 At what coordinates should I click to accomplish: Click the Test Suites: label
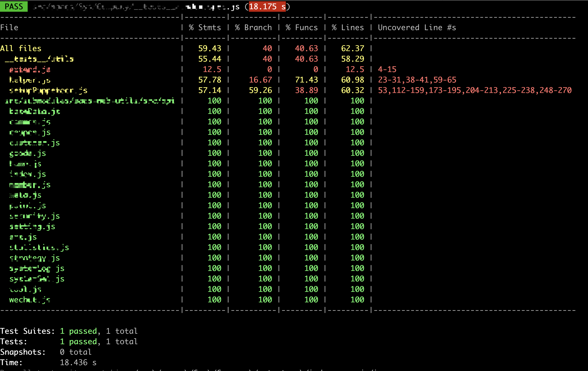tap(27, 331)
